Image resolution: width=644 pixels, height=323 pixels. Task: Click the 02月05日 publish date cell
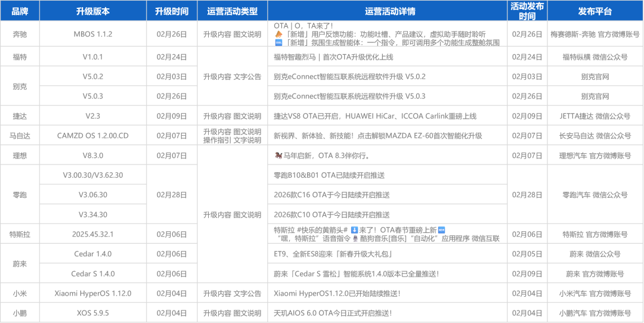pos(527,254)
